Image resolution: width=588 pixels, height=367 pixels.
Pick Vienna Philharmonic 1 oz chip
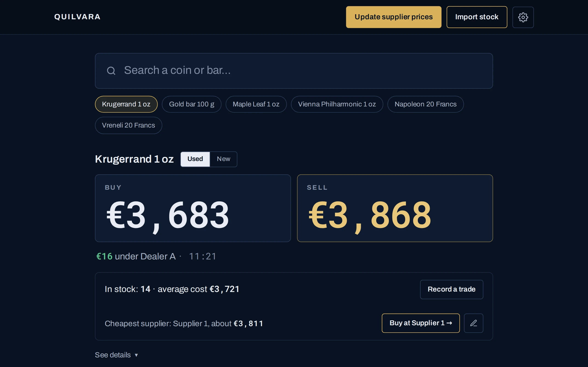[337, 104]
